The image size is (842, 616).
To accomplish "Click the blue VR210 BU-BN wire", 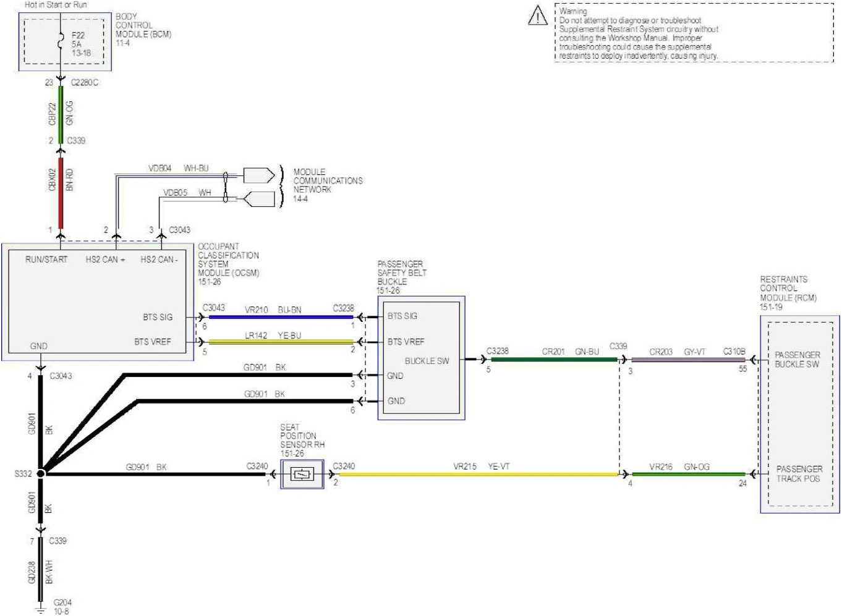I will [x=281, y=317].
